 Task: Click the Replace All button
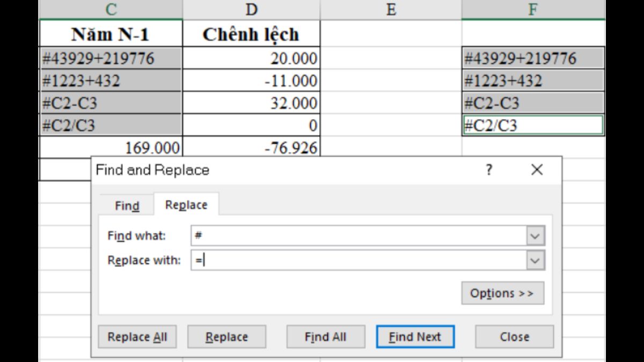pos(137,337)
